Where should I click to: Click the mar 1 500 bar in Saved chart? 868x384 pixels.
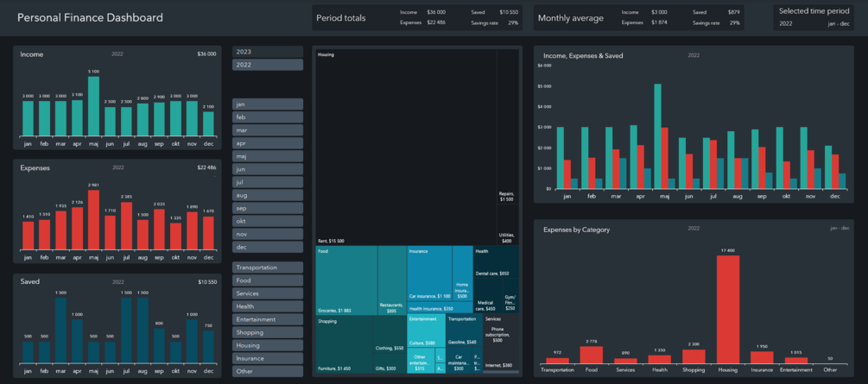[61, 330]
